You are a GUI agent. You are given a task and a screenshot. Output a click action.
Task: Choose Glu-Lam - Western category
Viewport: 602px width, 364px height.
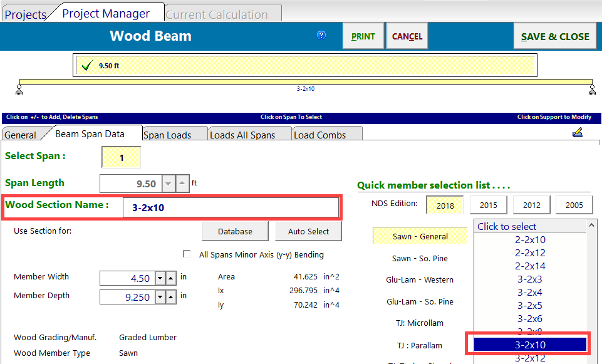(x=420, y=279)
